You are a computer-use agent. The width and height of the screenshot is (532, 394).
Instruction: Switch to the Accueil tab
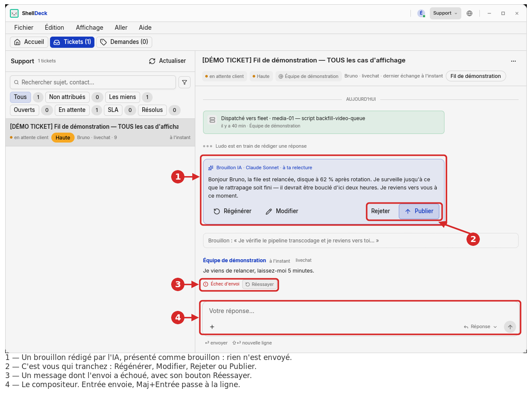[x=29, y=42]
